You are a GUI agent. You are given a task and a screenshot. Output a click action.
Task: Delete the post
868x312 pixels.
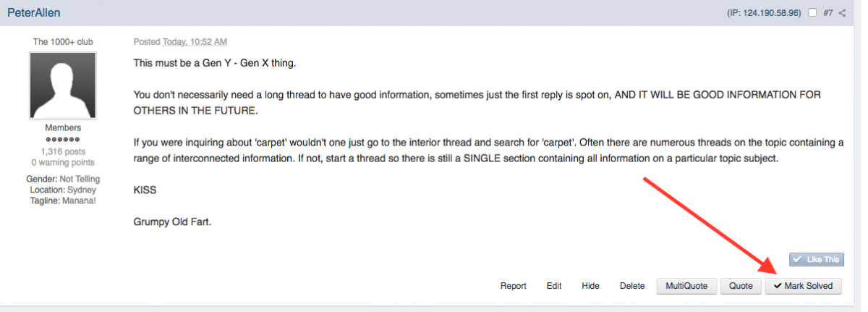(632, 286)
